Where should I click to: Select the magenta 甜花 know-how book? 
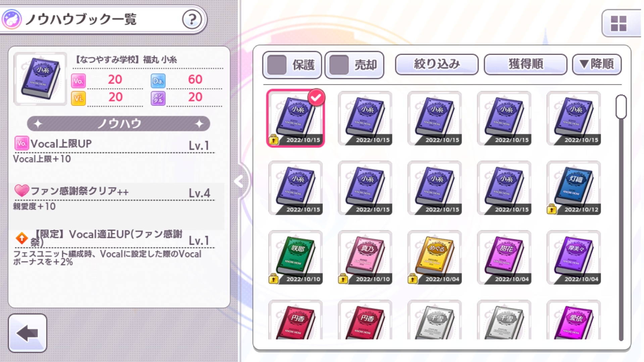(504, 257)
